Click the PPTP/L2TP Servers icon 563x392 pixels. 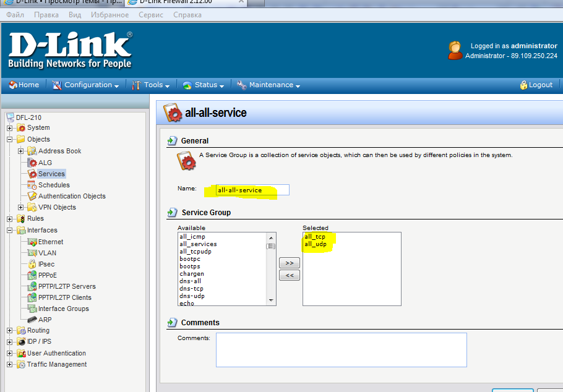[x=32, y=286]
